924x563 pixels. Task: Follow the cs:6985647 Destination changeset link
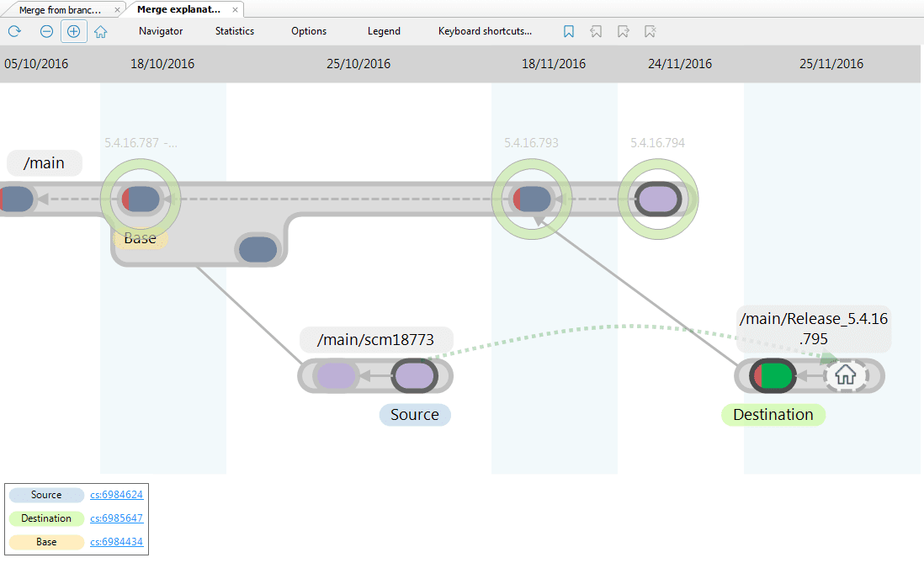[x=116, y=518]
